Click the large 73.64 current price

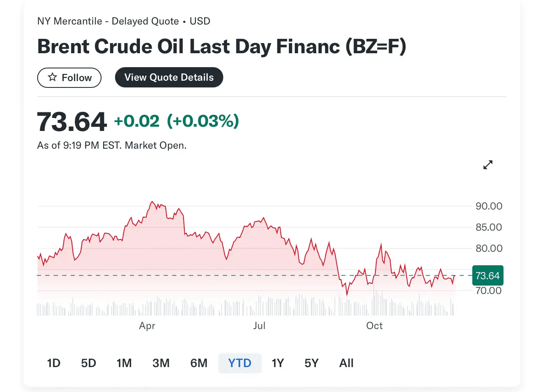72,122
